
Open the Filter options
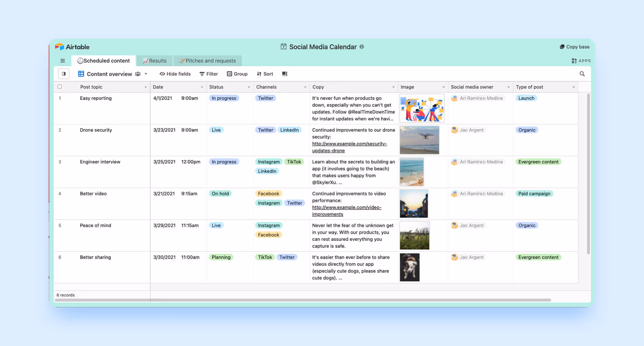(209, 74)
